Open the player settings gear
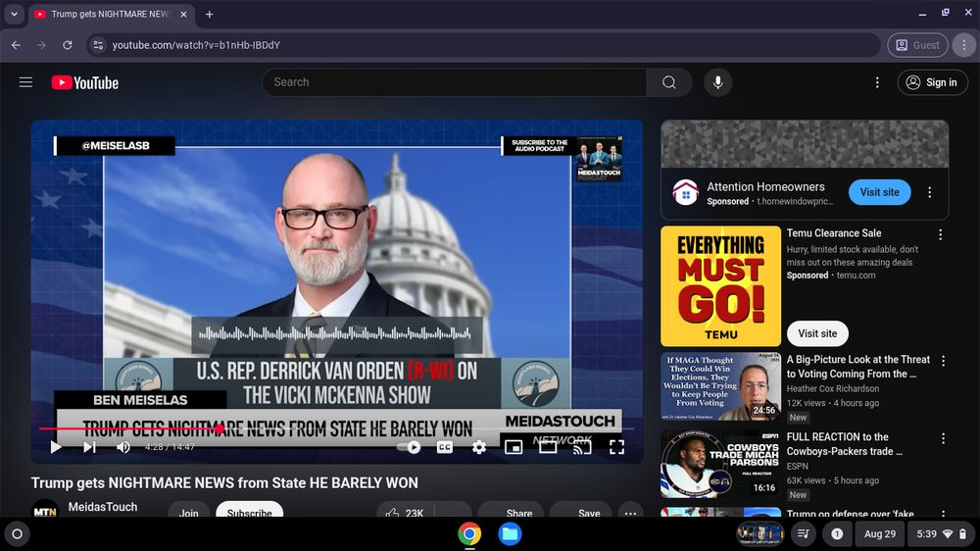Viewport: 980px width, 551px height. (x=479, y=446)
